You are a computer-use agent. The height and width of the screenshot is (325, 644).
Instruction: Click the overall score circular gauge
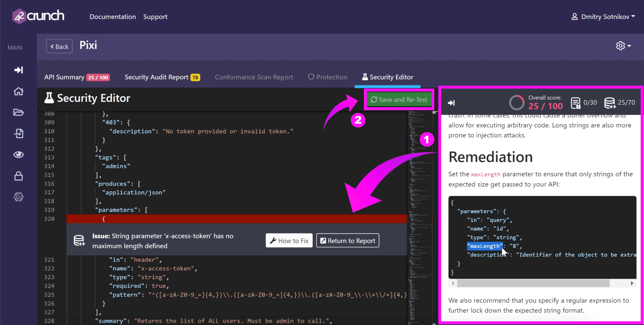(517, 103)
